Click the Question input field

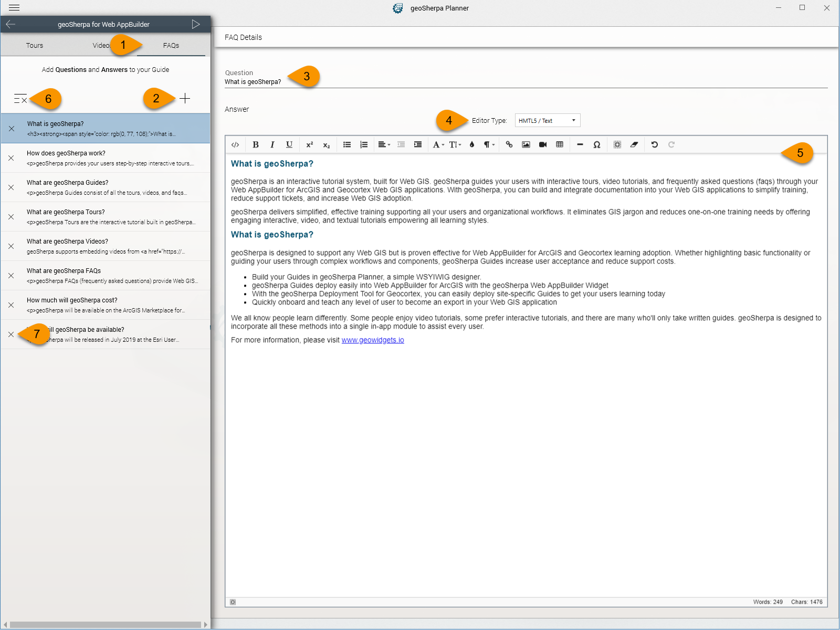[526, 82]
